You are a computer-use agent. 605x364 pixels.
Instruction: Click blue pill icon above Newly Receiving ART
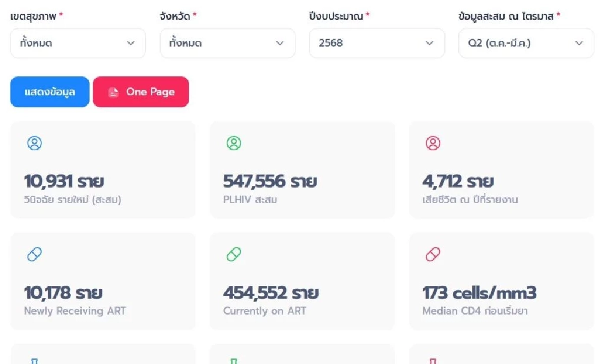(x=34, y=255)
